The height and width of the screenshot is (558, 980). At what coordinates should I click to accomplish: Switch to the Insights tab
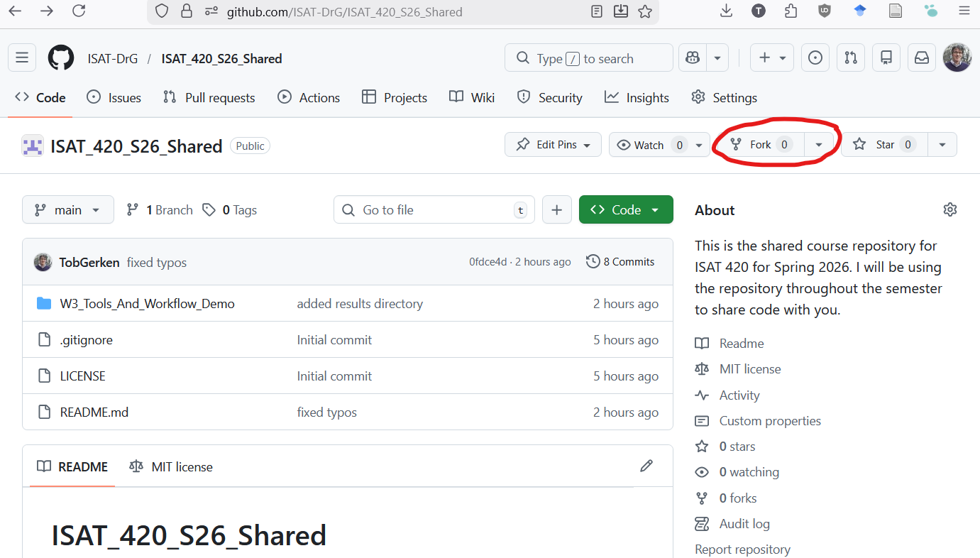coord(637,98)
